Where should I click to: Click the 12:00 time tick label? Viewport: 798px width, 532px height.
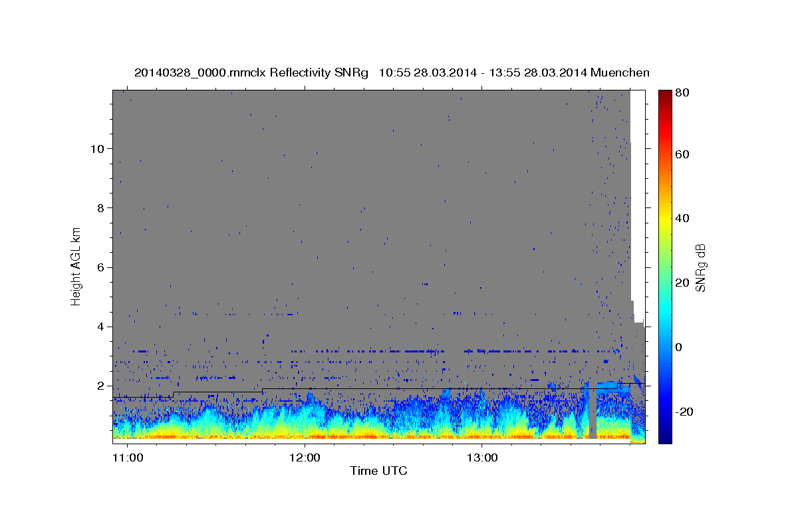pos(305,458)
